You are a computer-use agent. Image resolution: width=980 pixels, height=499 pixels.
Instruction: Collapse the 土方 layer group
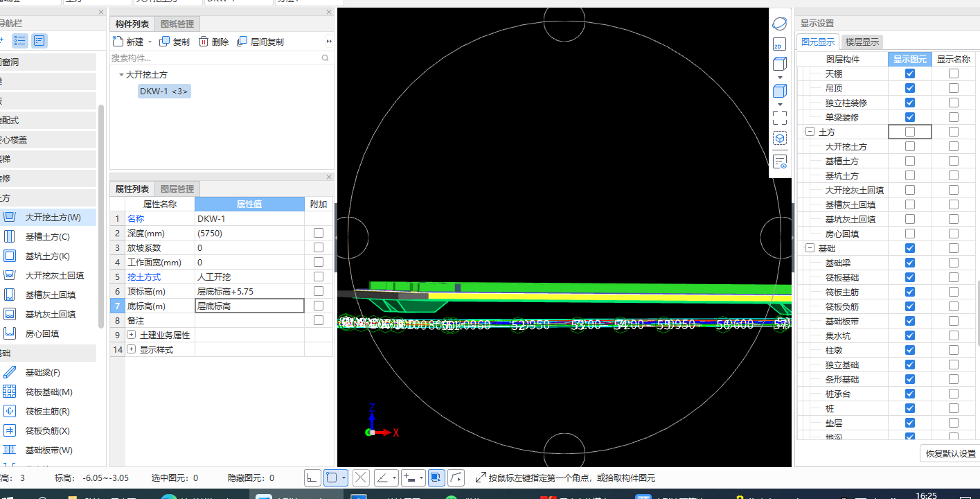[x=809, y=132]
